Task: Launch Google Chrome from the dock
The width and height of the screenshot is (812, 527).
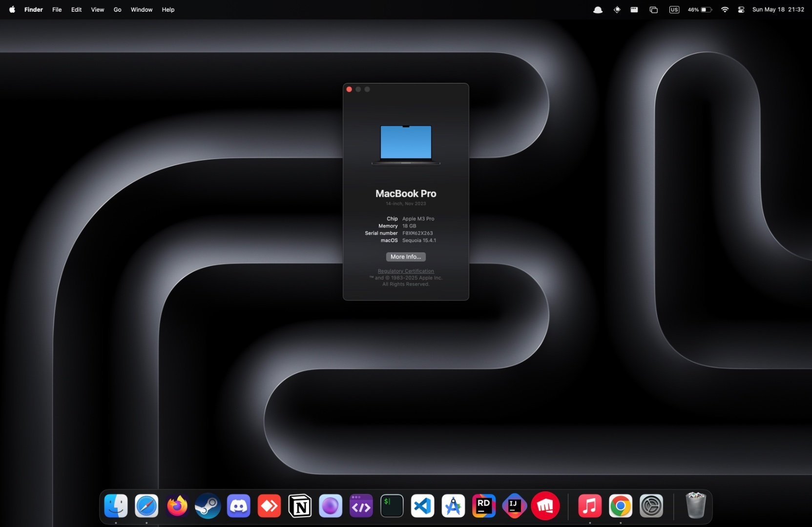Action: coord(621,506)
